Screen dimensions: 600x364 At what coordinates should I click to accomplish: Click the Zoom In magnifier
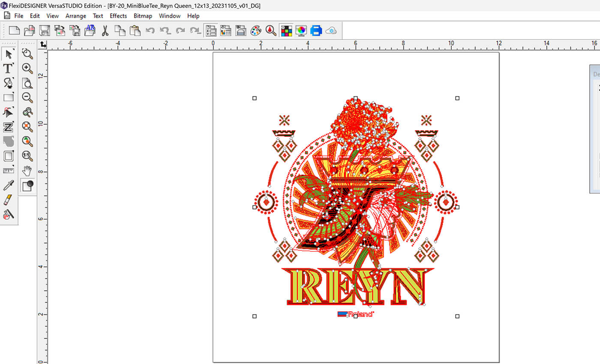(27, 69)
